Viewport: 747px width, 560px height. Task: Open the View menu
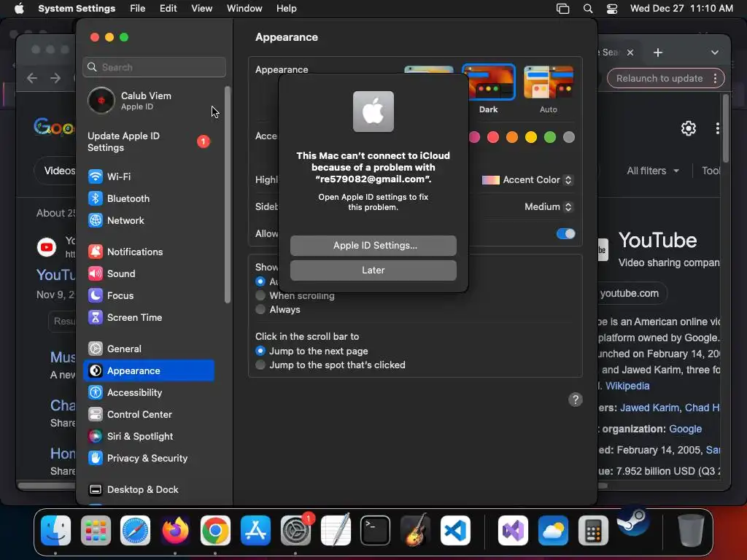202,9
